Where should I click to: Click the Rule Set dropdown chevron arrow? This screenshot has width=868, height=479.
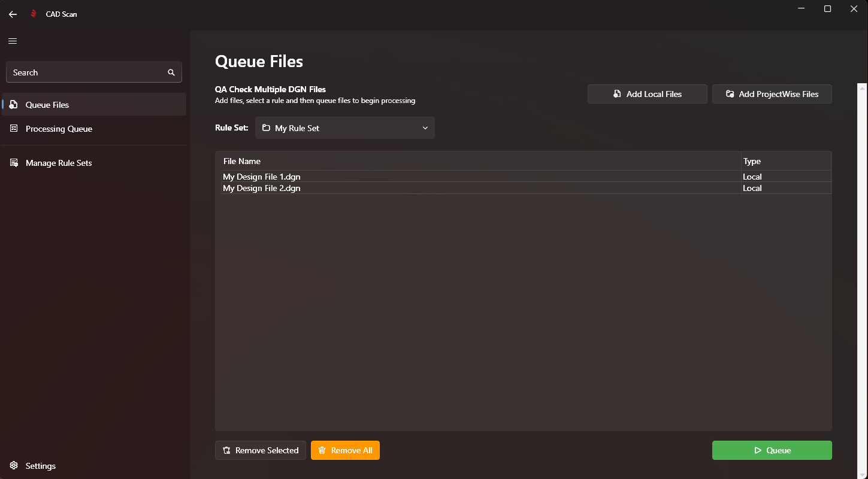point(425,128)
